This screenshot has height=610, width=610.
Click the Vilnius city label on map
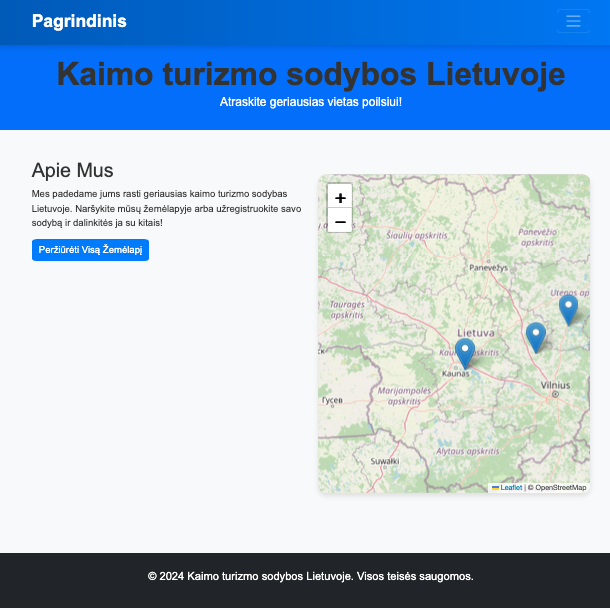click(x=555, y=384)
